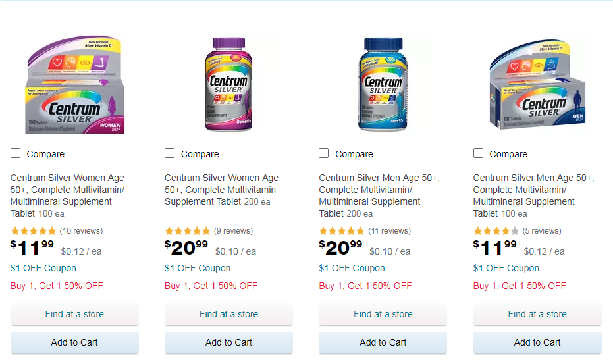View the 10 reviews star rating
Screen dimensions: 613x364
[34, 231]
